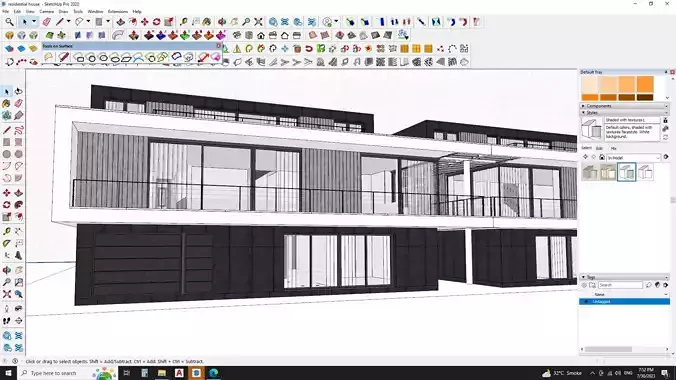Pick Rectangle on Surface tool
Image resolution: width=676 pixels, height=380 pixels.
[x=79, y=57]
